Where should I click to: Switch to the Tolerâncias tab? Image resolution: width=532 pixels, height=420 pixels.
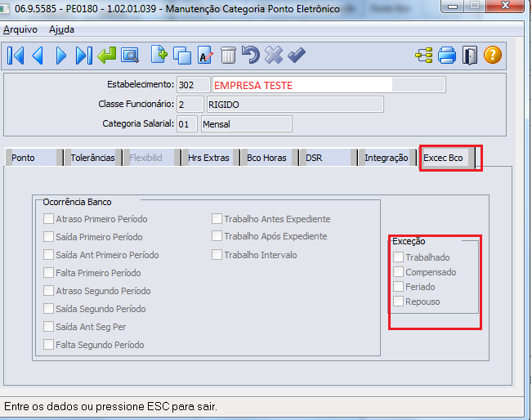92,158
